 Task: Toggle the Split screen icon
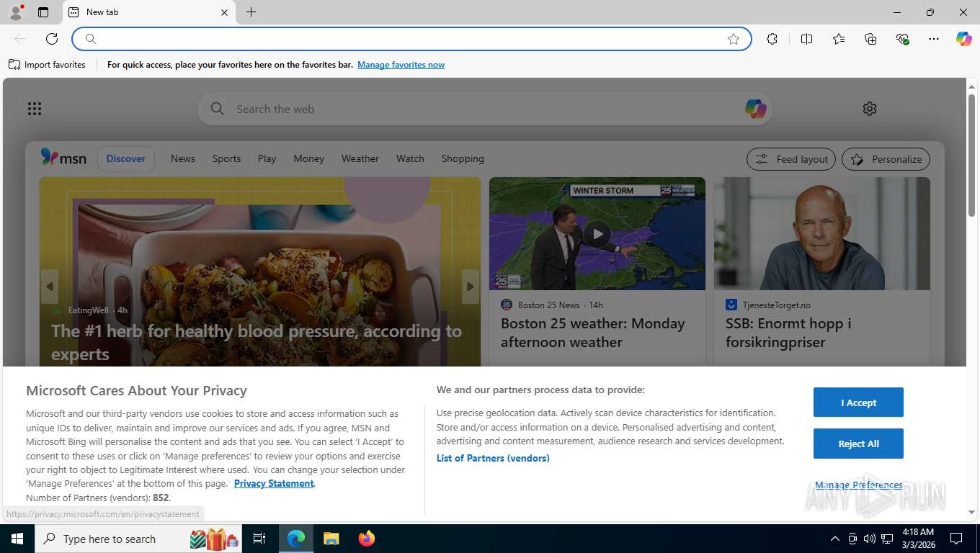point(806,39)
